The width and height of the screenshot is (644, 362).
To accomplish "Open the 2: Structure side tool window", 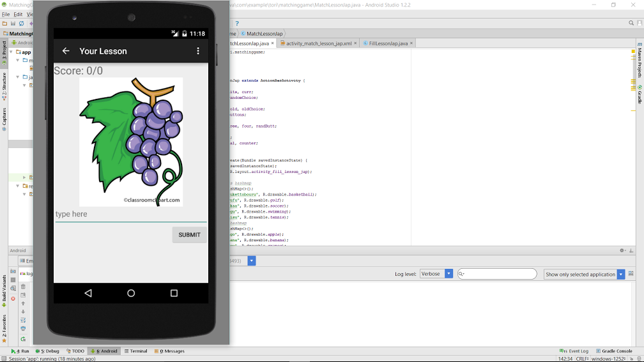I will coord(4,86).
